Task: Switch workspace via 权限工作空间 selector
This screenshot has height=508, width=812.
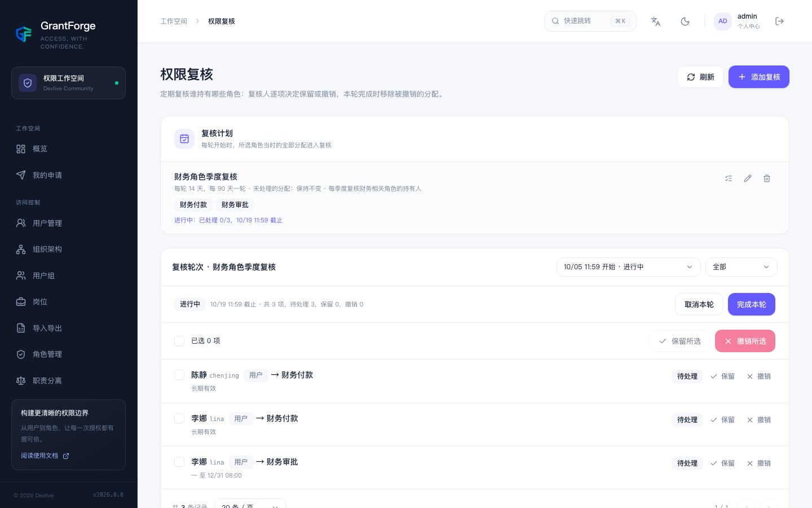Action: coord(68,83)
